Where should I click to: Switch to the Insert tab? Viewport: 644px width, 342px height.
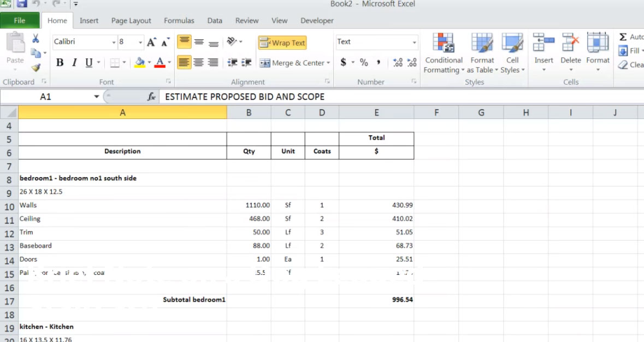88,21
